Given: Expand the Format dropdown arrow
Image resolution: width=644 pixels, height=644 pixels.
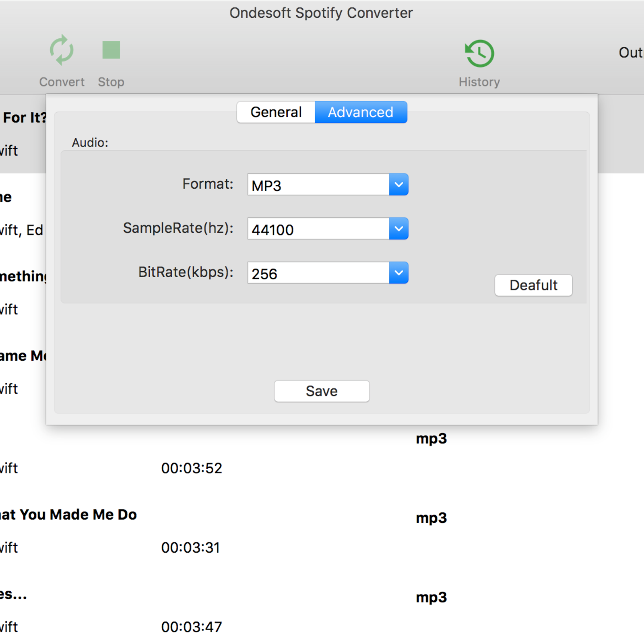Looking at the screenshot, I should point(398,185).
